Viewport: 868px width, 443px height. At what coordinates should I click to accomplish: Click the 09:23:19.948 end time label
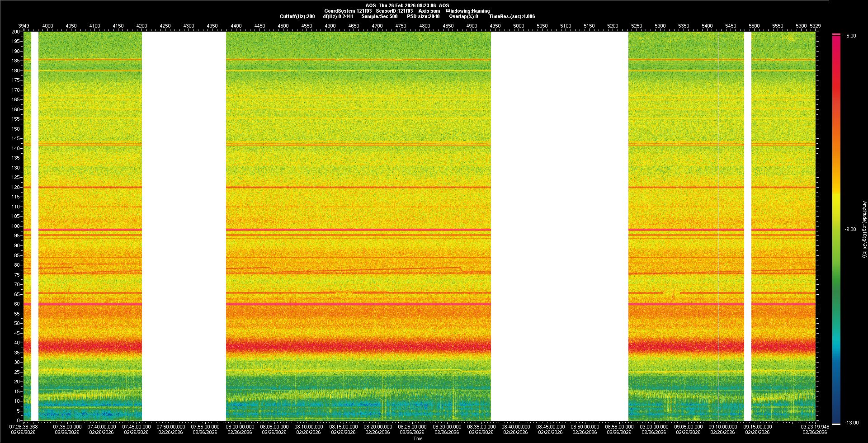pyautogui.click(x=815, y=427)
